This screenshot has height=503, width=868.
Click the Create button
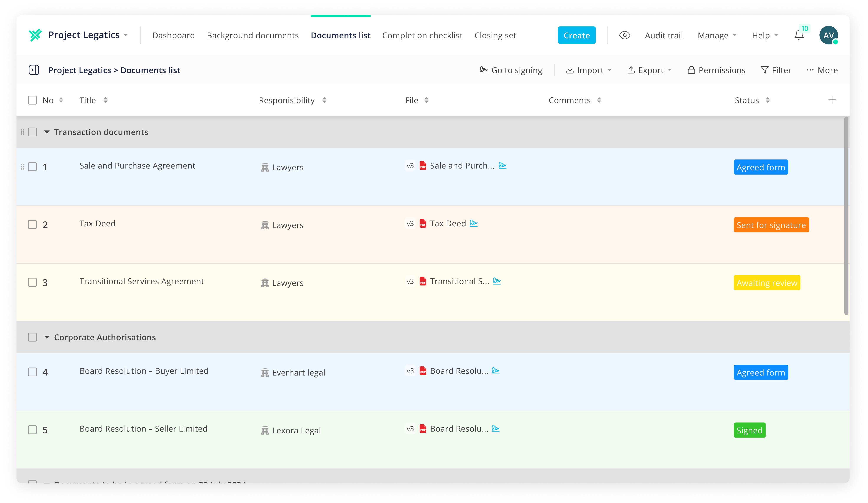[x=576, y=36]
